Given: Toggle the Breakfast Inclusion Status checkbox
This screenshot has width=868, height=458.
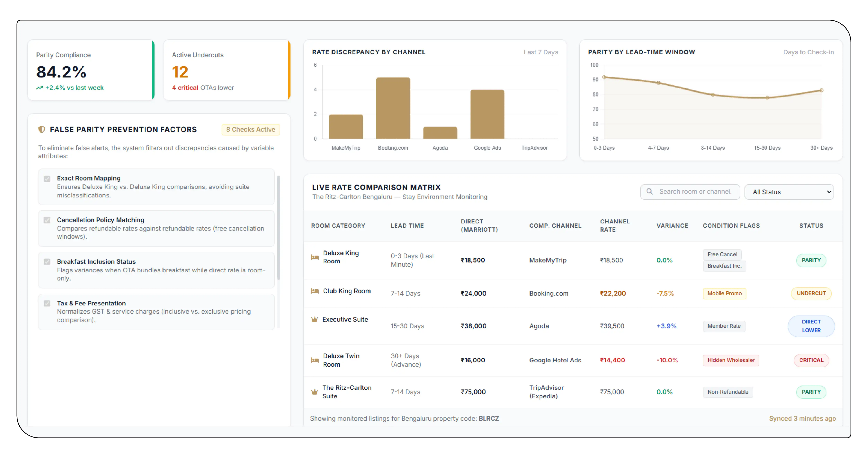Looking at the screenshot, I should click(47, 262).
